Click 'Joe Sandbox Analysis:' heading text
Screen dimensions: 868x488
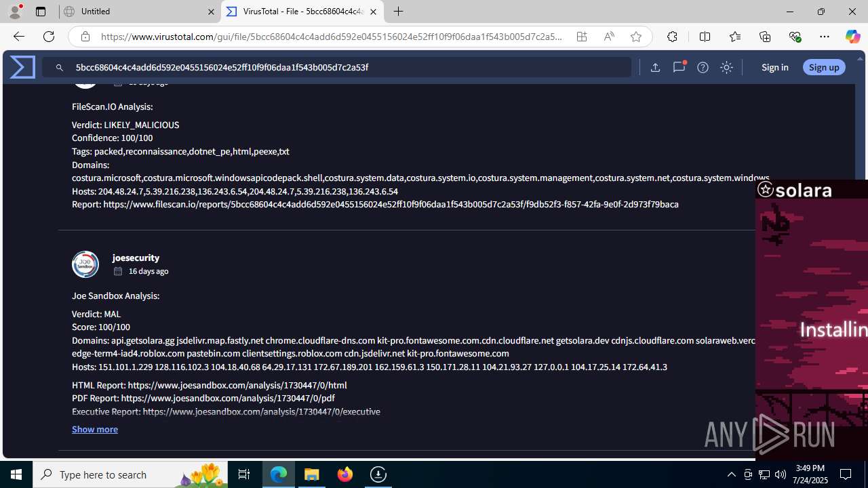coord(115,296)
